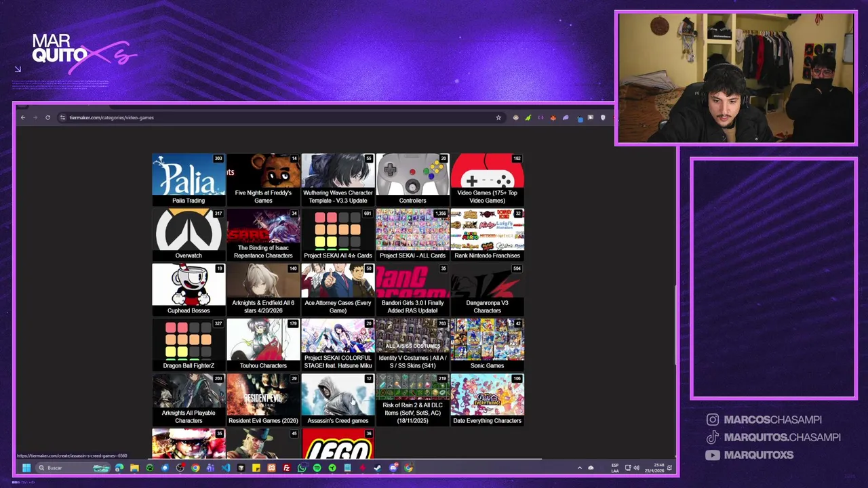Click the volume speaker tray icon
868x488 pixels.
point(637,468)
